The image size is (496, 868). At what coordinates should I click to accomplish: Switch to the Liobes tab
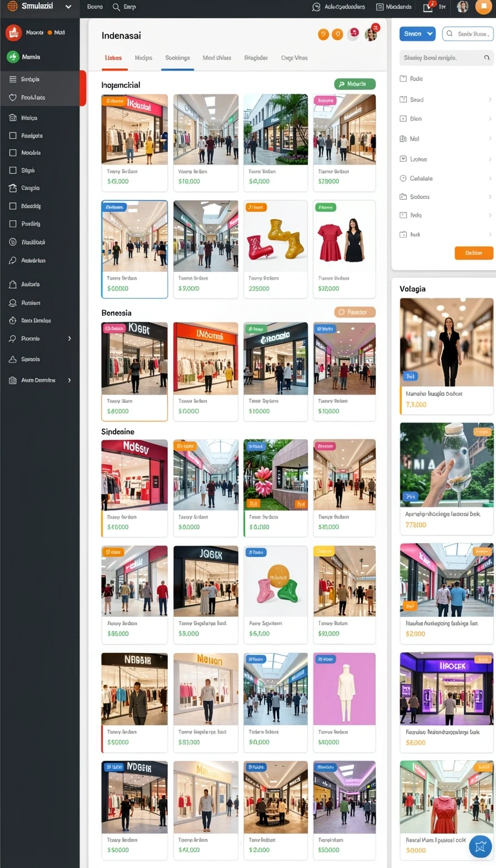(x=113, y=58)
